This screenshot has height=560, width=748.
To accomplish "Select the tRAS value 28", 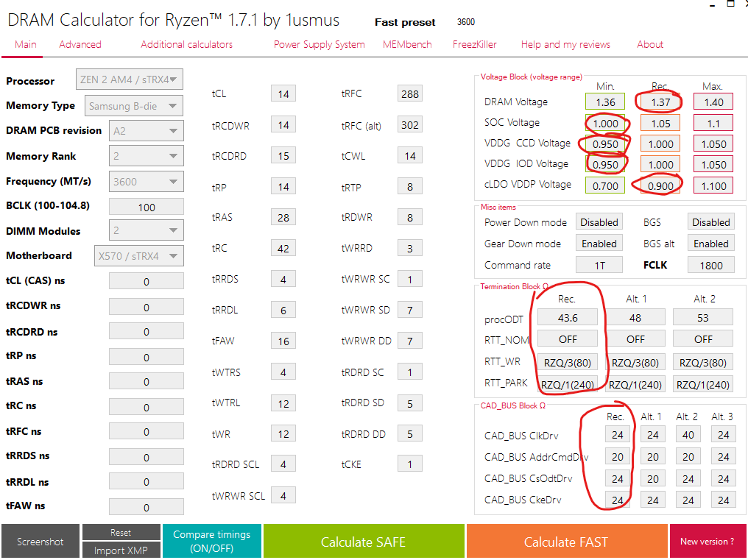I will pyautogui.click(x=283, y=218).
